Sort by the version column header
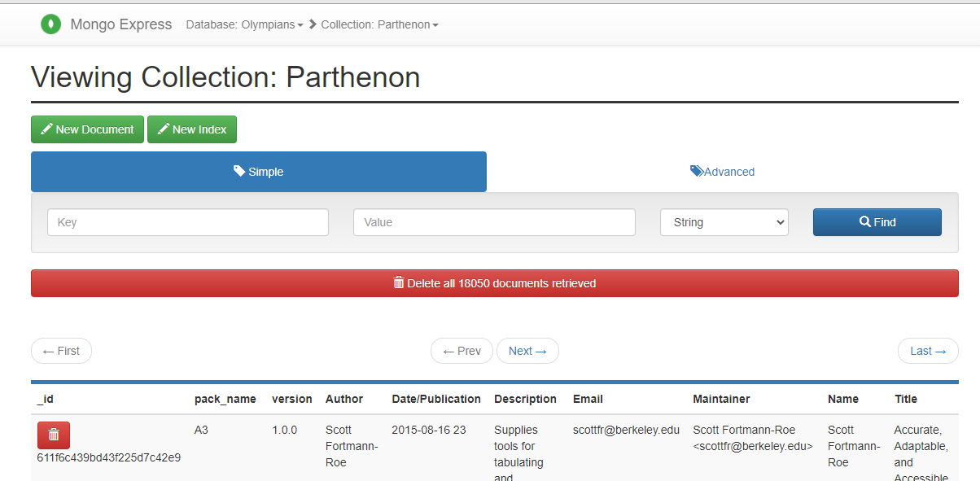 point(292,399)
